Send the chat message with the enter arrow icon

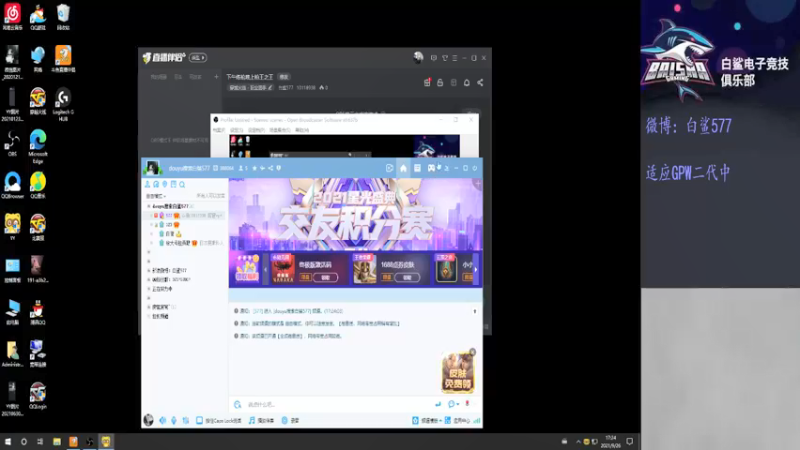438,404
